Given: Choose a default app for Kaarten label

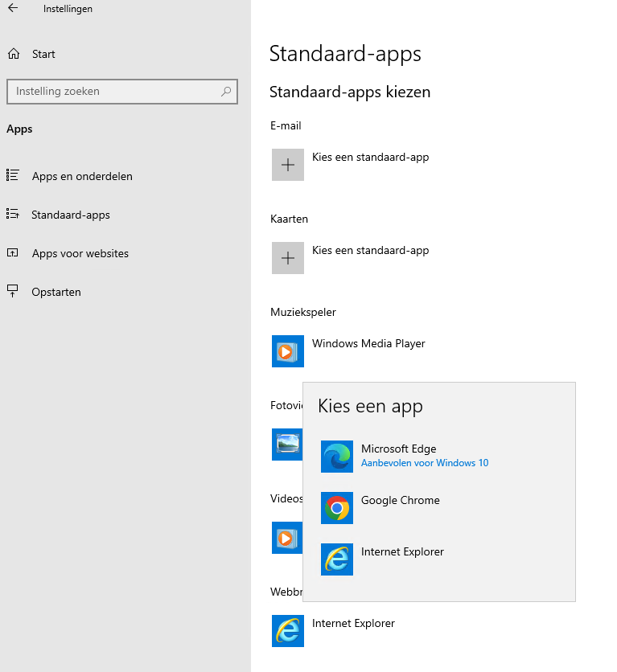Looking at the screenshot, I should tap(371, 251).
